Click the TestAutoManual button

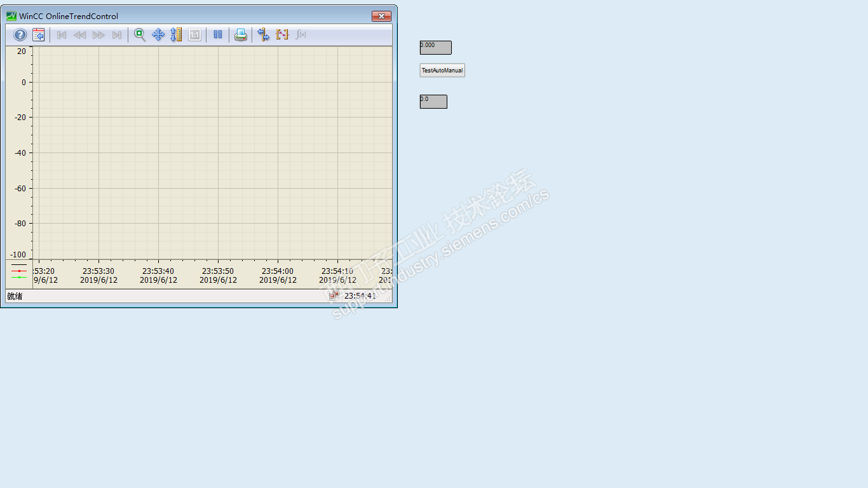coord(442,71)
